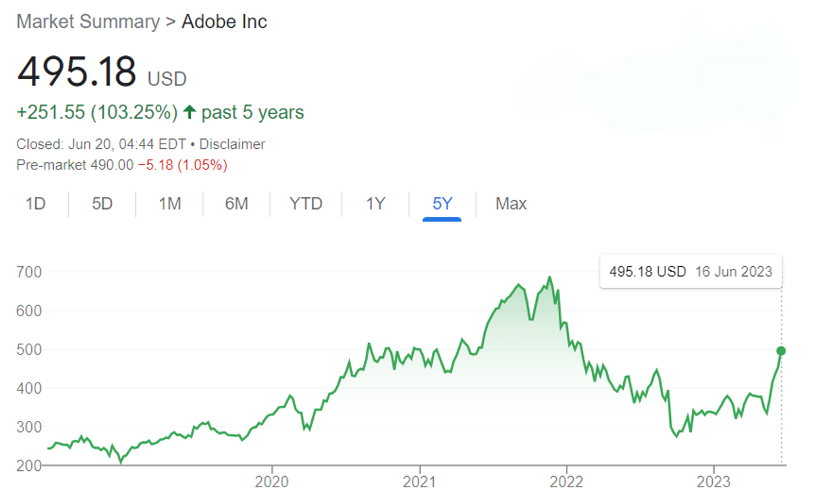The width and height of the screenshot is (816, 504).
Task: Open the Market Summary breadcrumb link
Action: click(88, 21)
